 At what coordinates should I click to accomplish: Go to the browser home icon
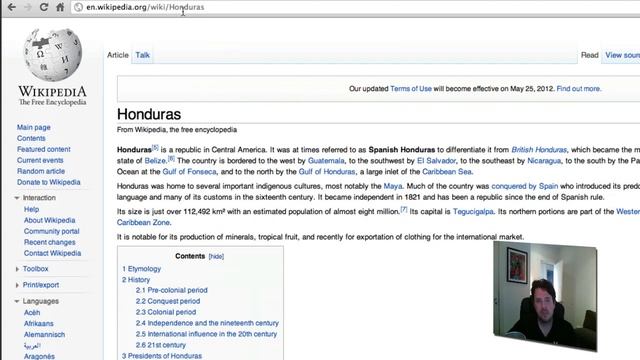click(x=60, y=7)
